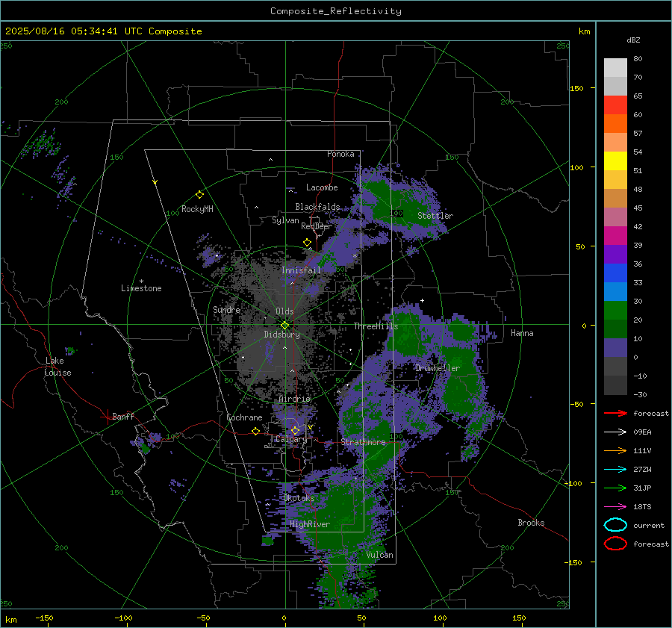Click the Airdrie label
This screenshot has width=672, height=628.
click(294, 399)
